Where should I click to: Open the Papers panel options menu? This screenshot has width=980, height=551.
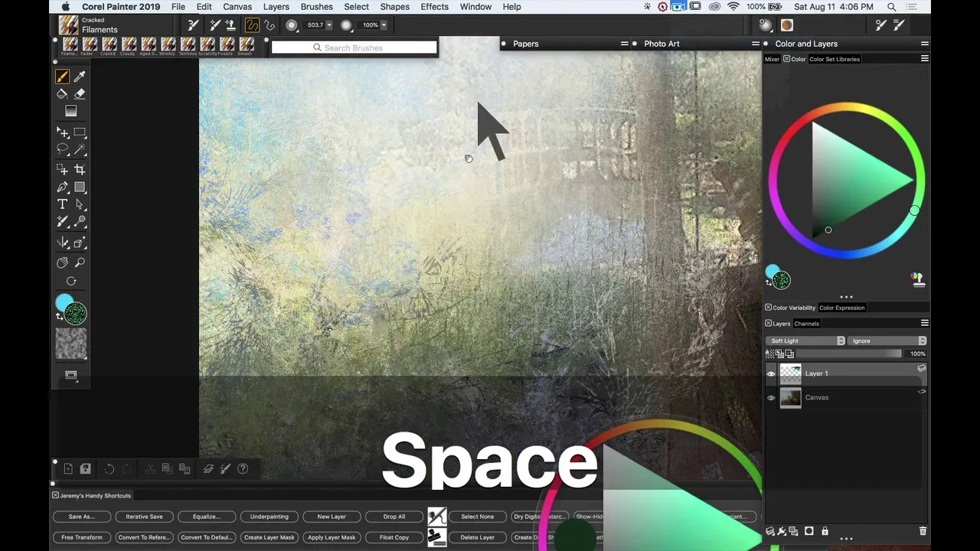pyautogui.click(x=624, y=44)
